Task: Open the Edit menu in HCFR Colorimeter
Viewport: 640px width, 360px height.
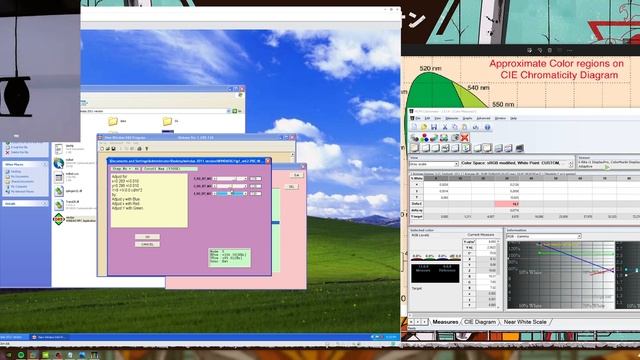Action: pyautogui.click(x=427, y=118)
